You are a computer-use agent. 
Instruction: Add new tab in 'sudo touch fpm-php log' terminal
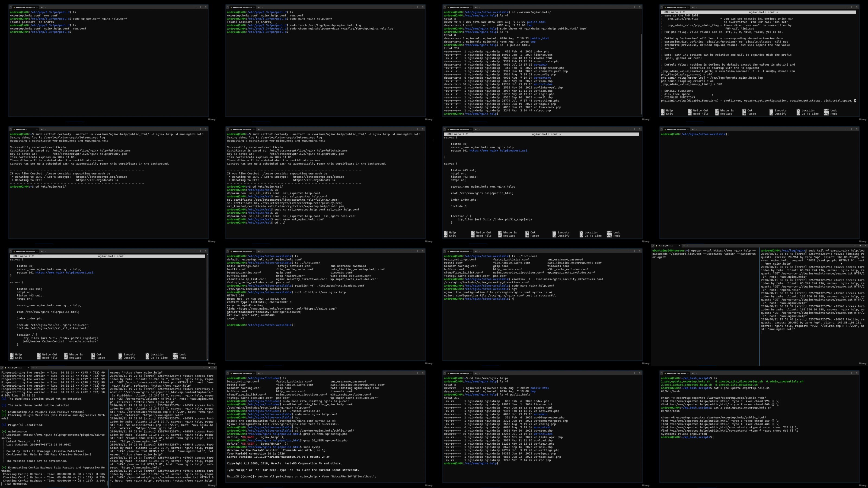pos(259,7)
